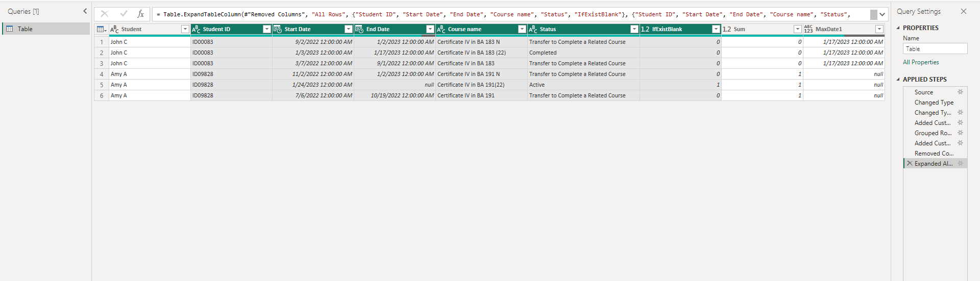Viewport: 980px width, 281px height.
Task: Confirm the formula with the checkmark icon
Action: click(123, 14)
